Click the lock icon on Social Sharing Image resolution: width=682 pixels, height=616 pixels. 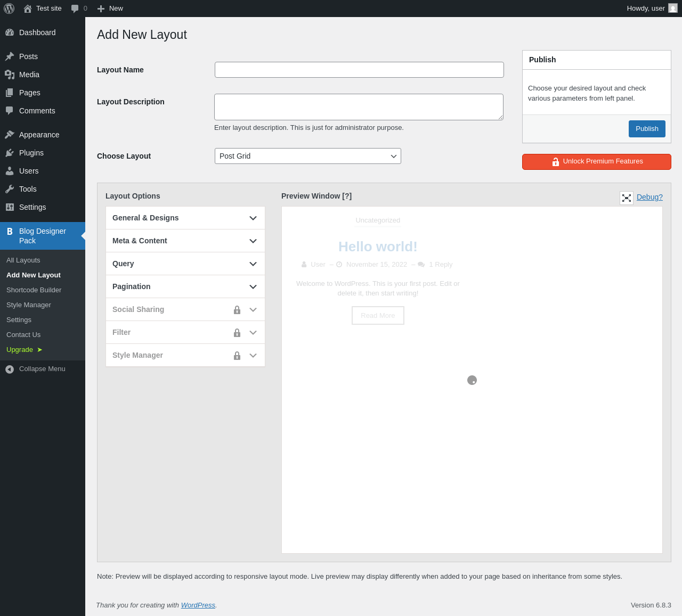(237, 310)
